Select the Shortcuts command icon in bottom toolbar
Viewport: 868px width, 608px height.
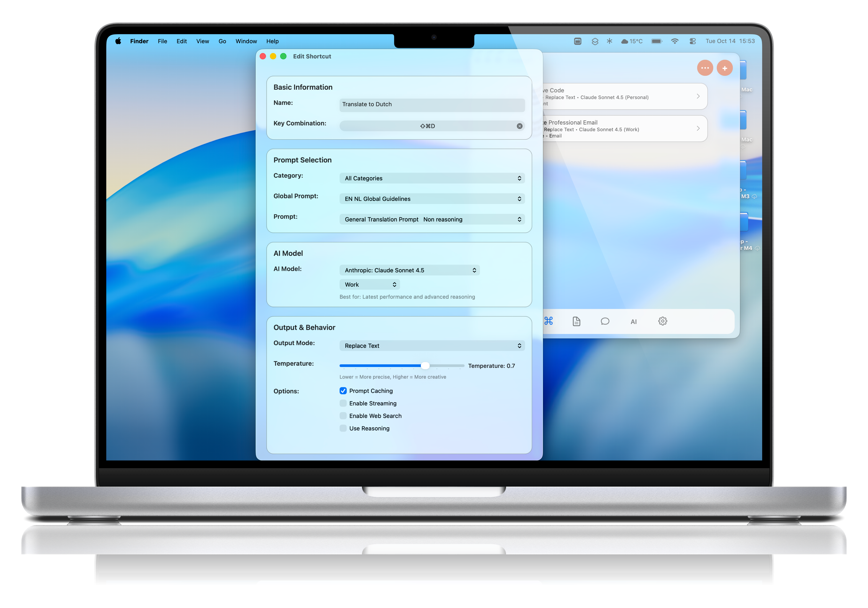[x=548, y=321]
